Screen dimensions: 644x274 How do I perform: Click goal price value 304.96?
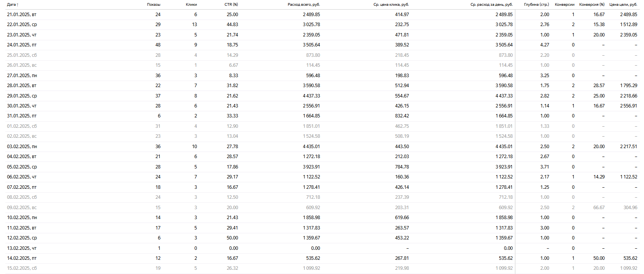tap(630, 208)
